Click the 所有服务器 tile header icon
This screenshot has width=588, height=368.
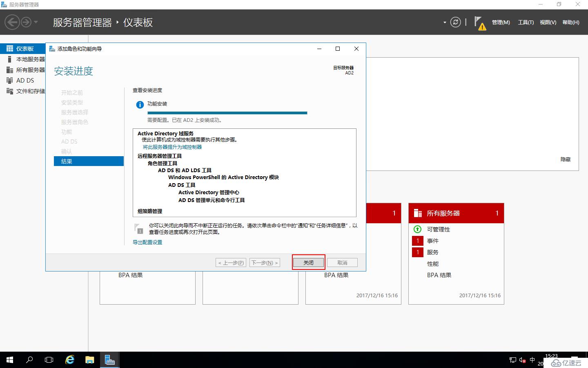pos(418,213)
